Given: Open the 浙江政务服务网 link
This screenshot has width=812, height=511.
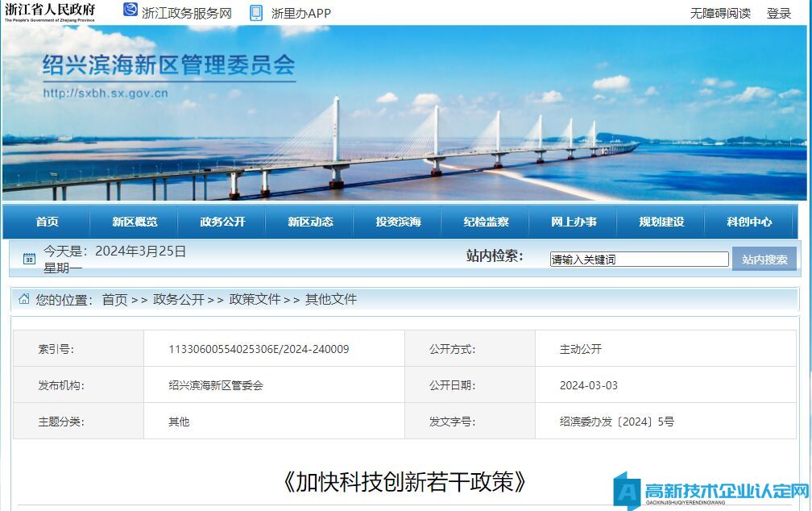Looking at the screenshot, I should (186, 13).
